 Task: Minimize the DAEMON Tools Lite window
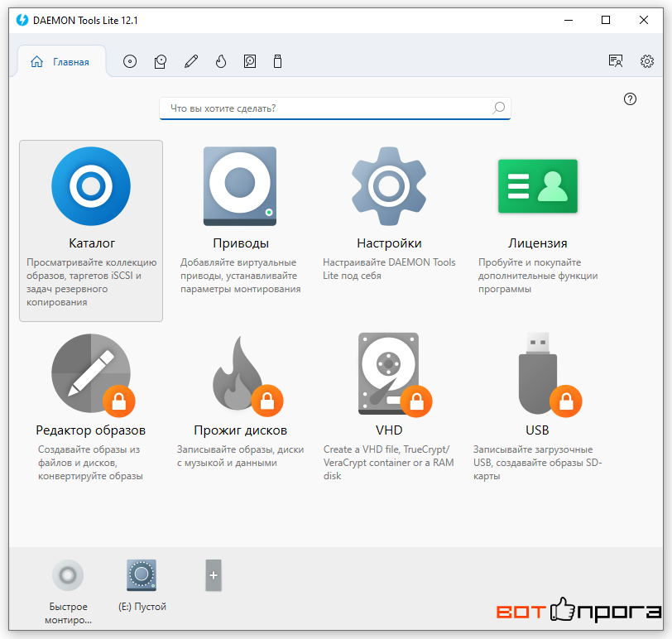[569, 20]
